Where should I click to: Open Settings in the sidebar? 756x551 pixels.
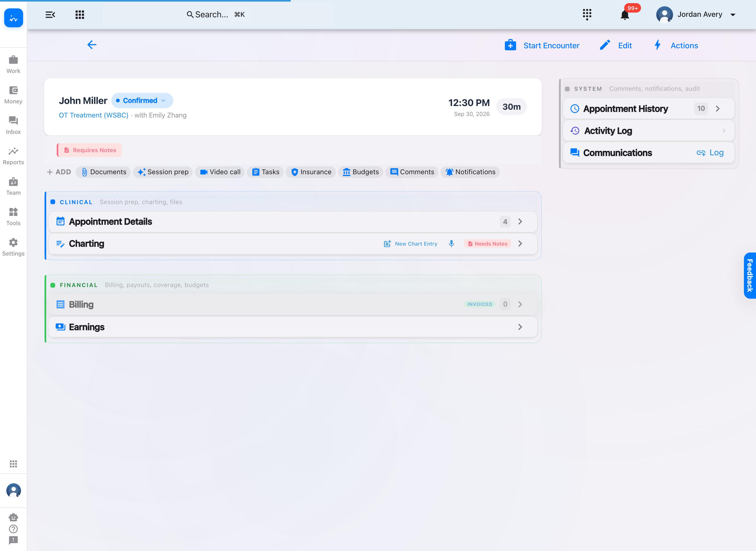(13, 247)
